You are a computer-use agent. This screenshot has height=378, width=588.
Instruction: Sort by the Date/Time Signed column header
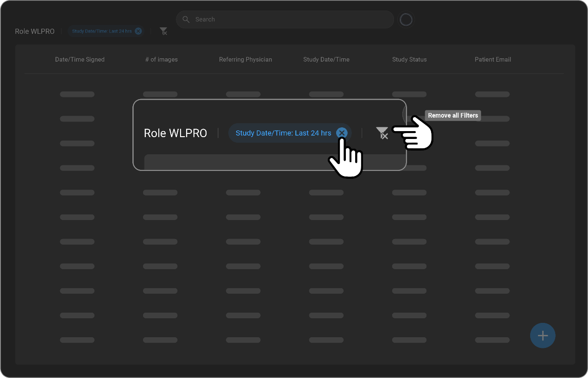(x=80, y=59)
